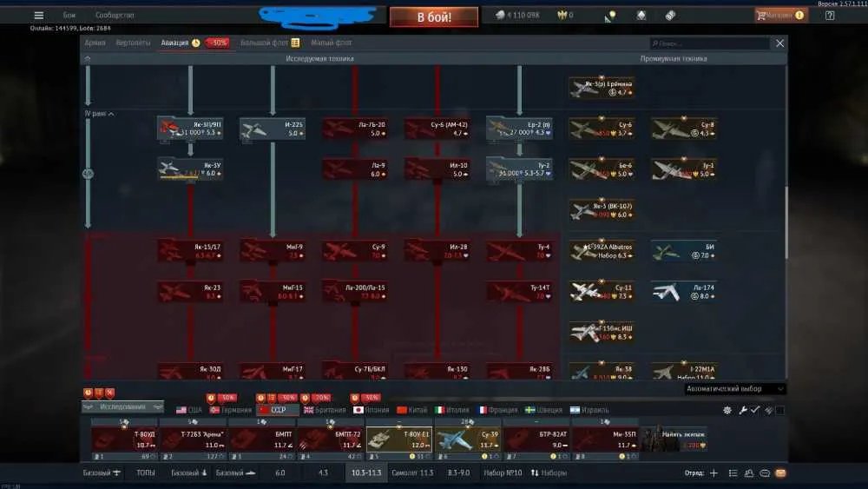Viewport: 868px width, 489px height.
Task: Click the В бой! button
Action: 434,17
